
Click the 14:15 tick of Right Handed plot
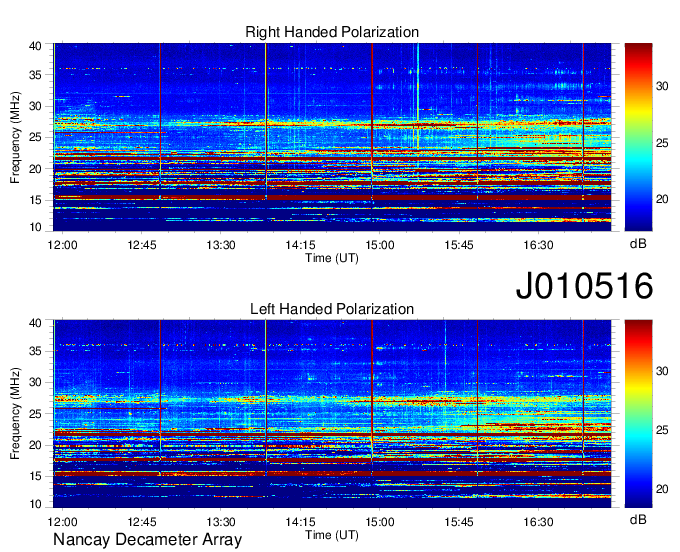(300, 245)
